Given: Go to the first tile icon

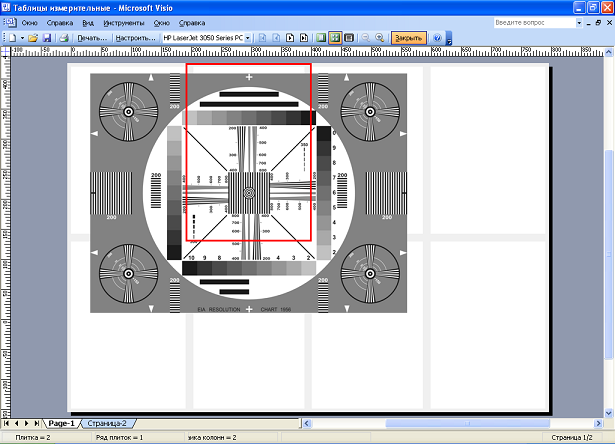Looking at the screenshot, I should 263,38.
